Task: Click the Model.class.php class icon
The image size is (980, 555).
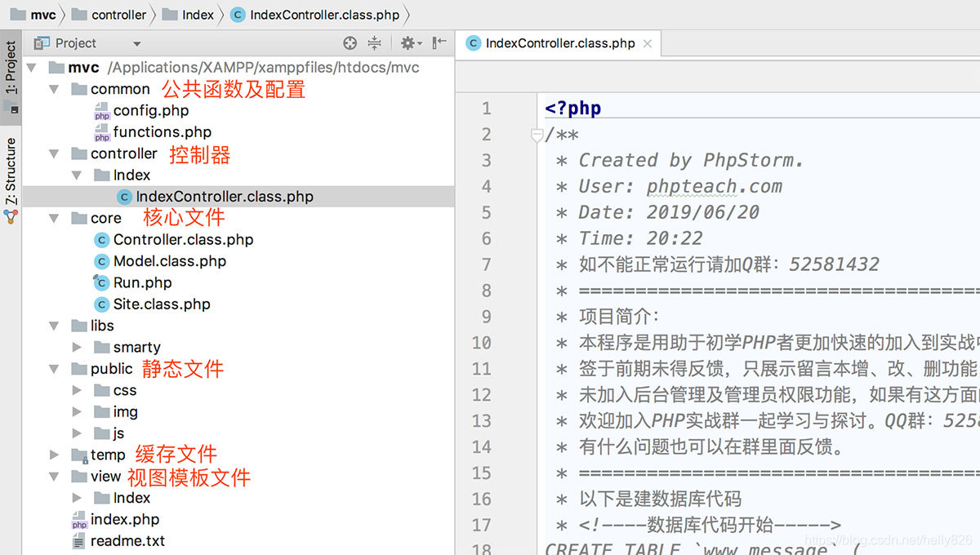Action: pos(102,261)
